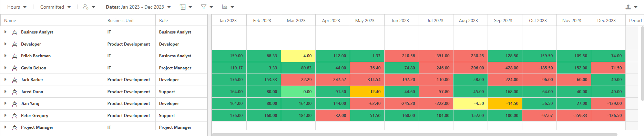Select Jian Yang's orange -14.50 cell

505,104
